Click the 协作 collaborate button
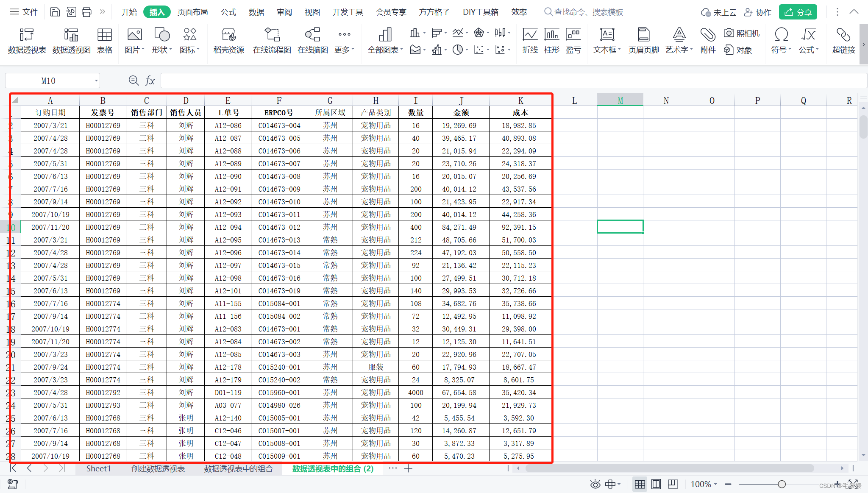Viewport: 868px width, 493px height. (758, 12)
